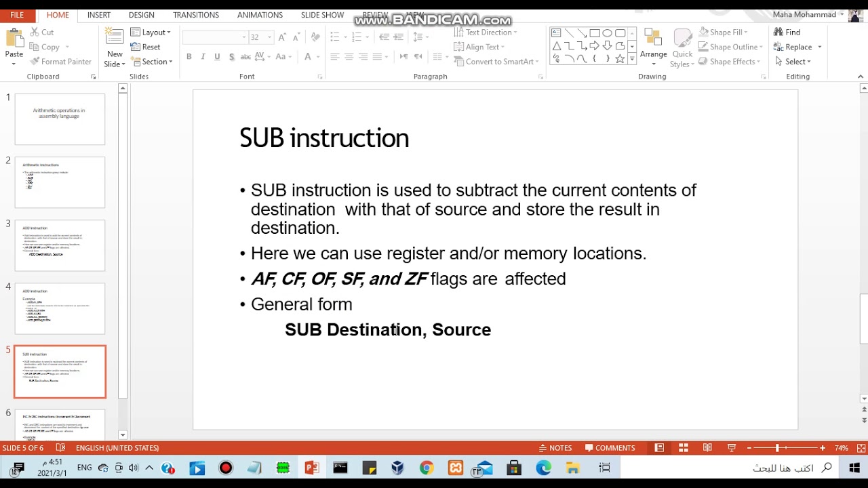Click Find binoculars in Editing group

click(787, 32)
